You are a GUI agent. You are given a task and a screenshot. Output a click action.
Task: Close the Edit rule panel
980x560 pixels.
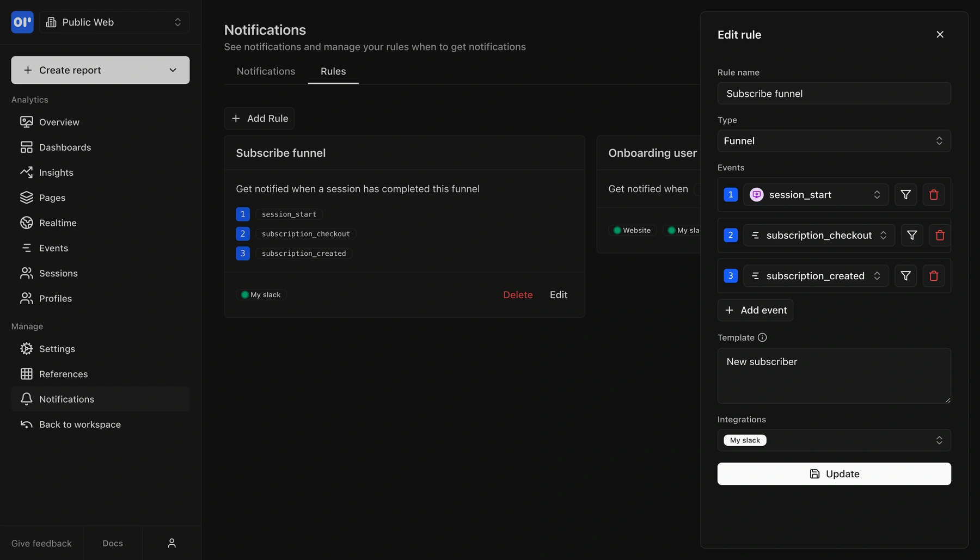click(x=940, y=34)
